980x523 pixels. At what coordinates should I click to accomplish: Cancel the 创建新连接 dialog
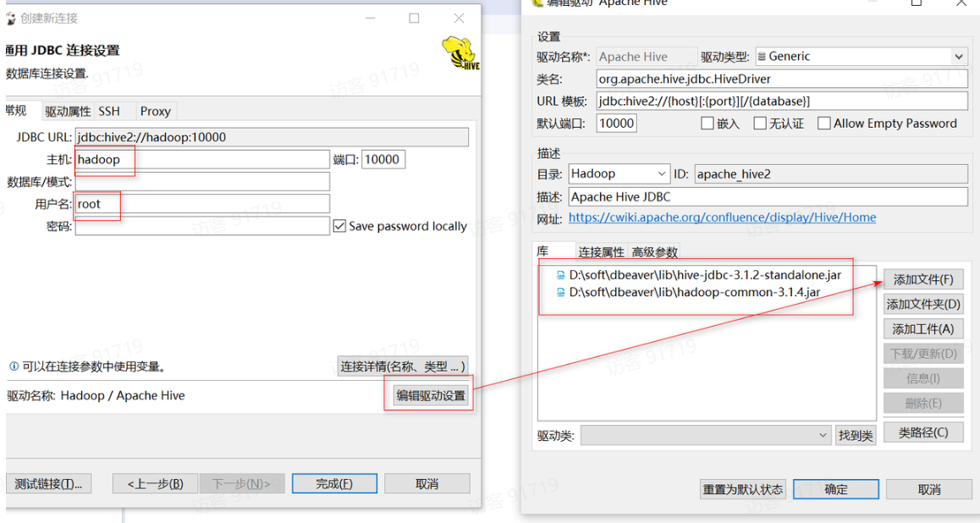pyautogui.click(x=427, y=483)
